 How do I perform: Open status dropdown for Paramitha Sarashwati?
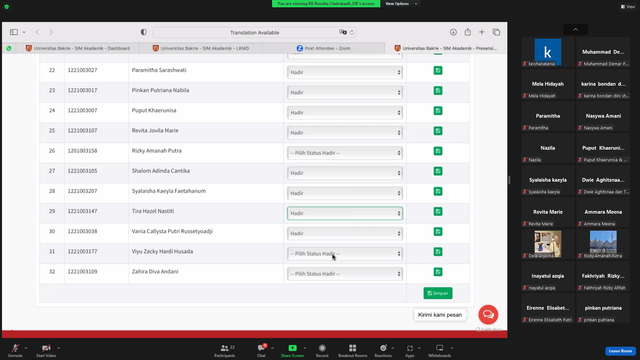[x=345, y=72]
